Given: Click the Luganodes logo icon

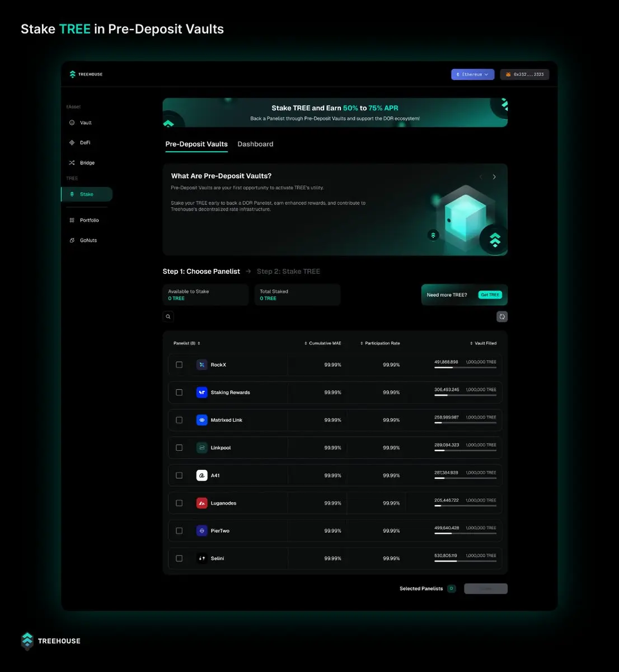Looking at the screenshot, I should click(x=202, y=503).
